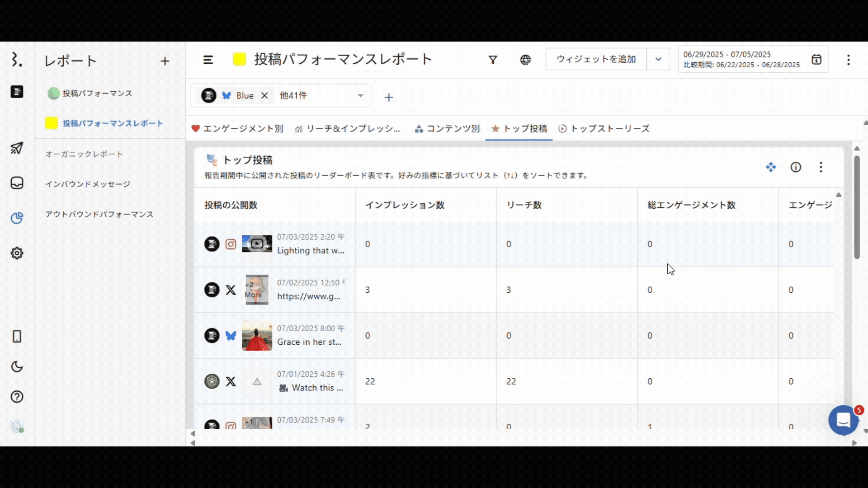Image resolution: width=868 pixels, height=488 pixels.
Task: Click the ウィジェットを追加 button
Action: point(596,59)
